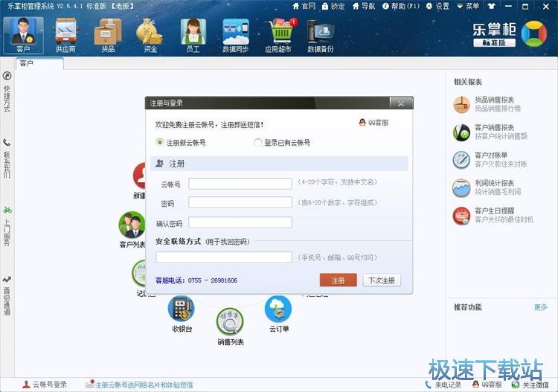Open the 应用超市 app store
The width and height of the screenshot is (558, 392).
point(278,35)
